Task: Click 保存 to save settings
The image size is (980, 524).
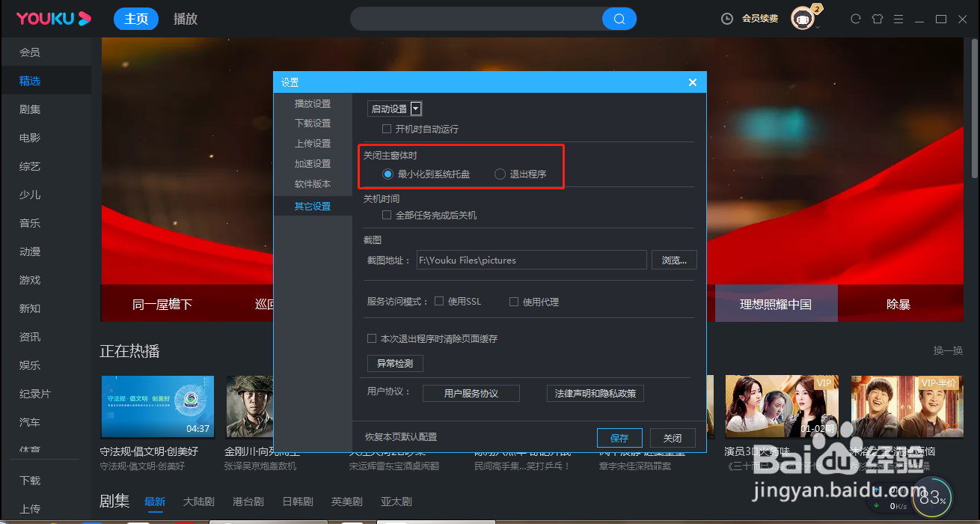Action: [619, 438]
